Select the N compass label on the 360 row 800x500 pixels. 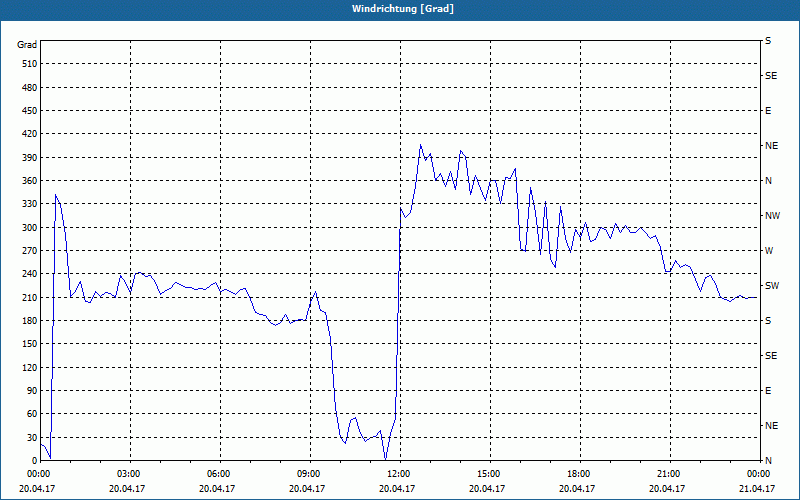point(768,181)
